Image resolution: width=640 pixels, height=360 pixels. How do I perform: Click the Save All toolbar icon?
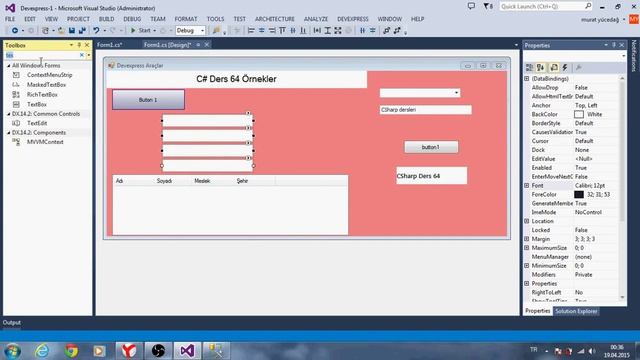tap(82, 31)
